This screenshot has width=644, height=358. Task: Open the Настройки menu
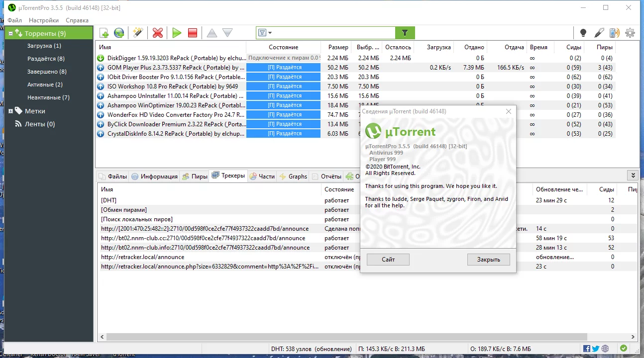pos(44,20)
